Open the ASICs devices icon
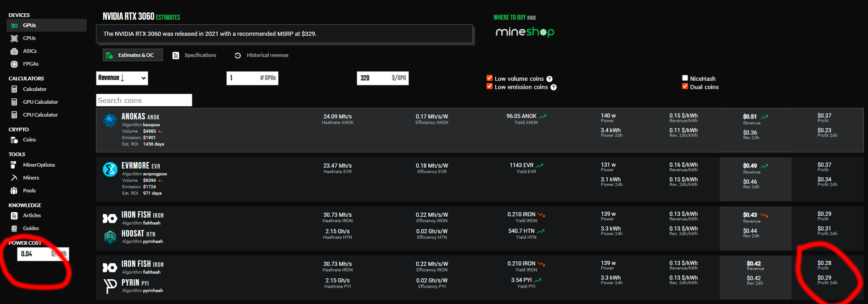 pyautogui.click(x=14, y=51)
